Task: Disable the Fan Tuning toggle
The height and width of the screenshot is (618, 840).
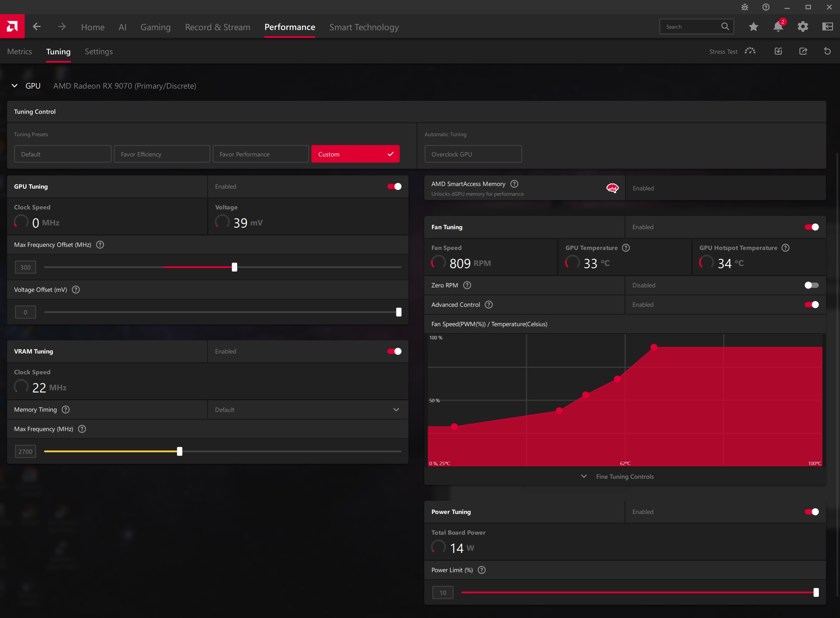Action: (x=812, y=227)
